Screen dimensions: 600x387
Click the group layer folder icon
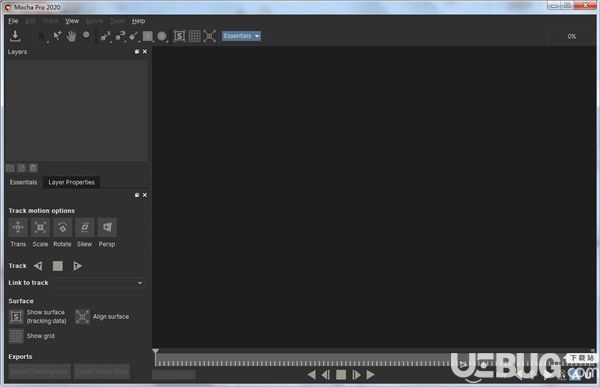10,168
